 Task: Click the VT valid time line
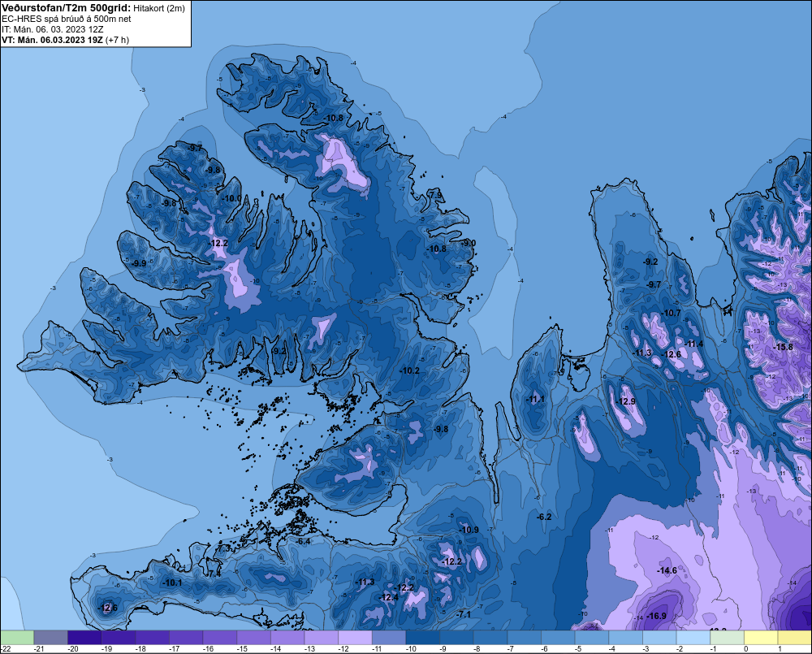[65, 40]
